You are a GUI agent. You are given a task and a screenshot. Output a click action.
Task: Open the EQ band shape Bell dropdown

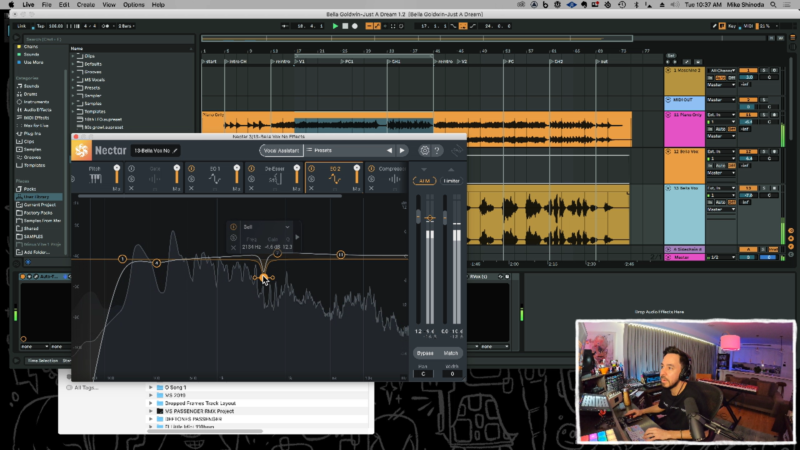click(x=265, y=227)
